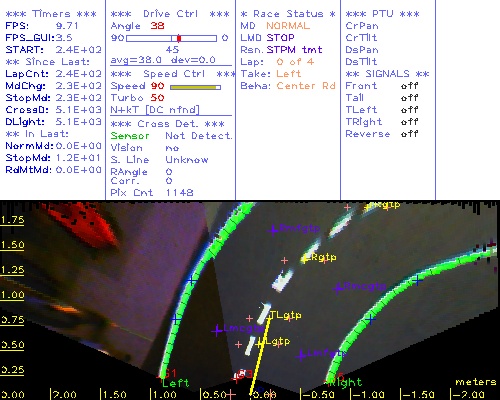Click the N+kT [DC nfnd] status text
Image resolution: width=500 pixels, height=400 pixels.
click(x=155, y=110)
